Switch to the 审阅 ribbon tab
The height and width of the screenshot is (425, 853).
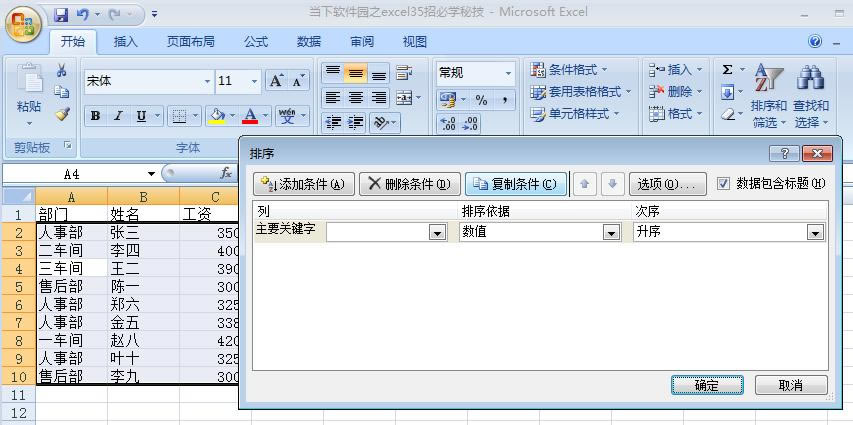tap(362, 42)
